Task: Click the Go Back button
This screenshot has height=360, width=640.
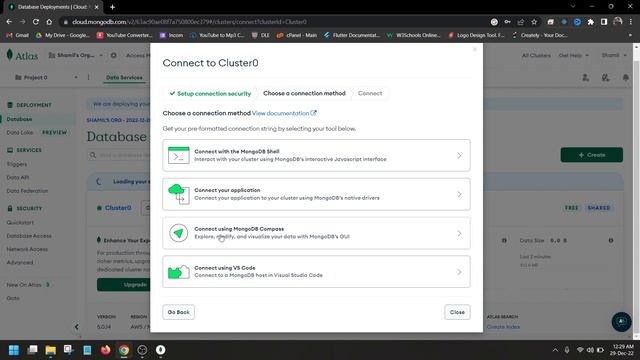Action: (x=178, y=312)
